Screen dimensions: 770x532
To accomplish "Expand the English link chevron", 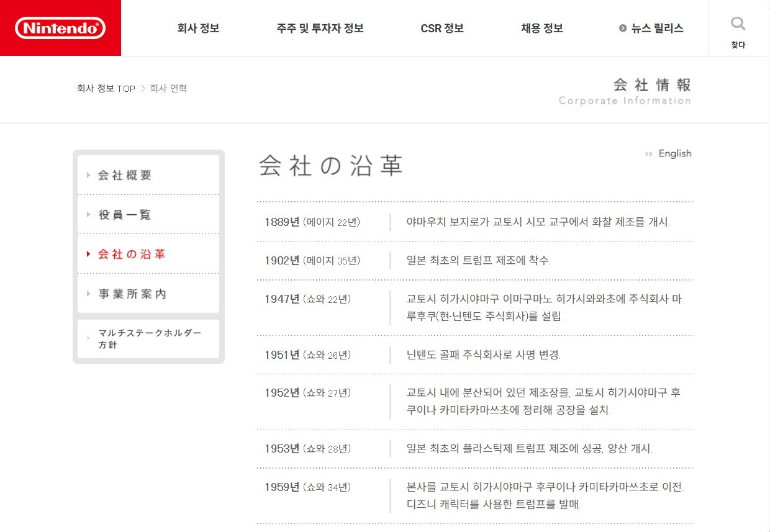I will [x=648, y=153].
